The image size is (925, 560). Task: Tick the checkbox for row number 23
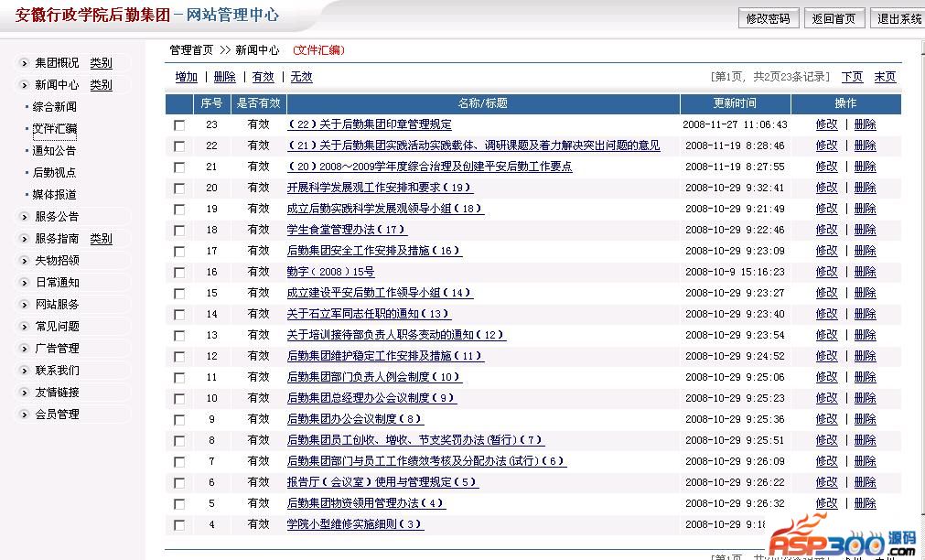point(179,125)
